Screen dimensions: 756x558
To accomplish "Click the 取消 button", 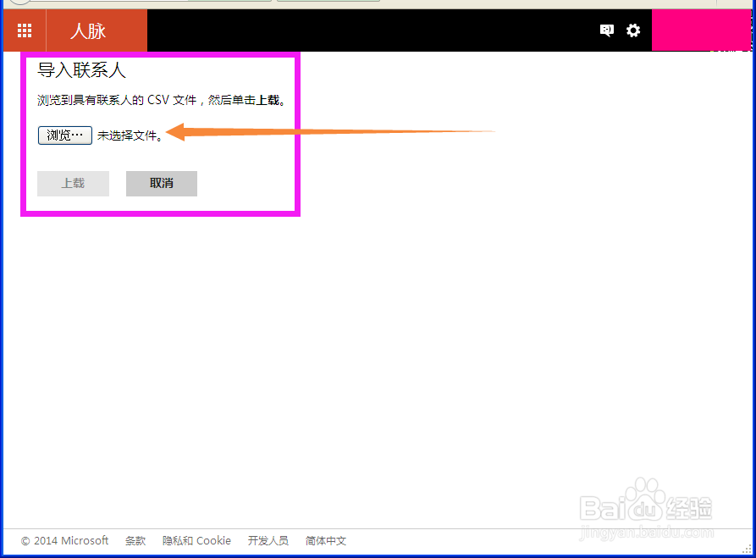I will point(161,183).
